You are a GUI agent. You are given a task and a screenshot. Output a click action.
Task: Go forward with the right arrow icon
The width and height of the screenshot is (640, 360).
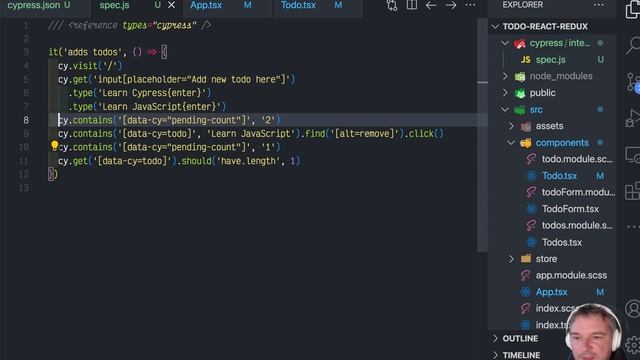click(451, 5)
